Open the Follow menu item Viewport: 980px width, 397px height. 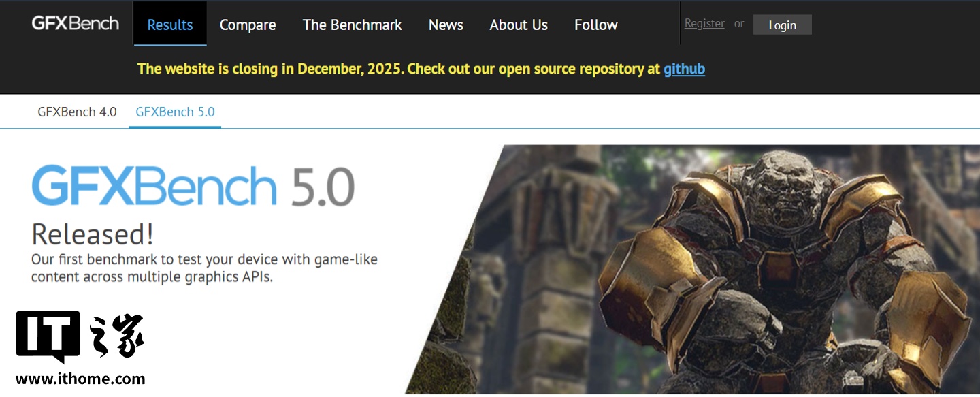coord(596,25)
